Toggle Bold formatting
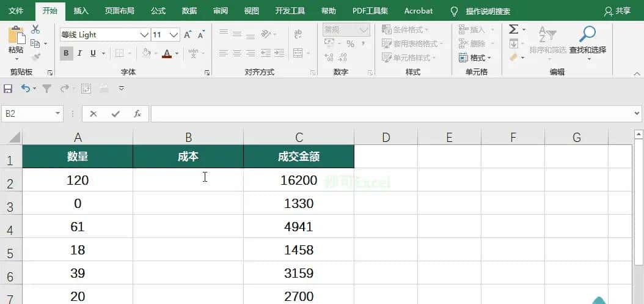The image size is (644, 304). tap(66, 53)
